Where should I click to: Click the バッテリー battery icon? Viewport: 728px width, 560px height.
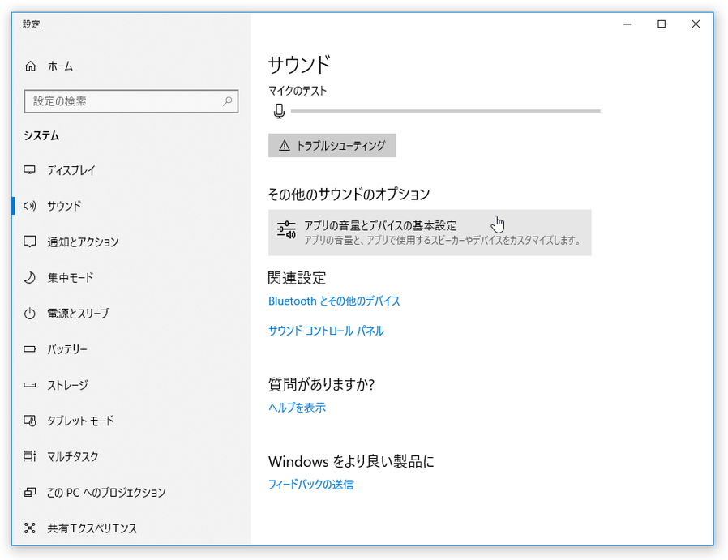pos(30,349)
